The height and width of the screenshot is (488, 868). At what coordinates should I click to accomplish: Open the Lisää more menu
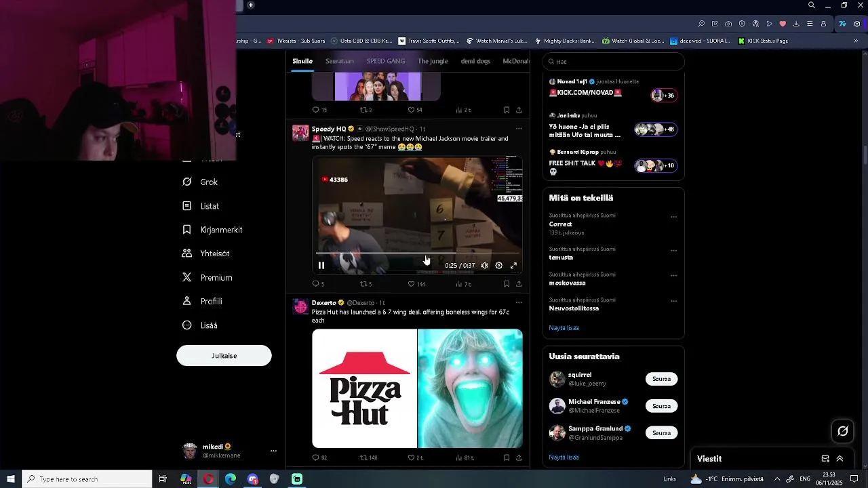tap(200, 325)
